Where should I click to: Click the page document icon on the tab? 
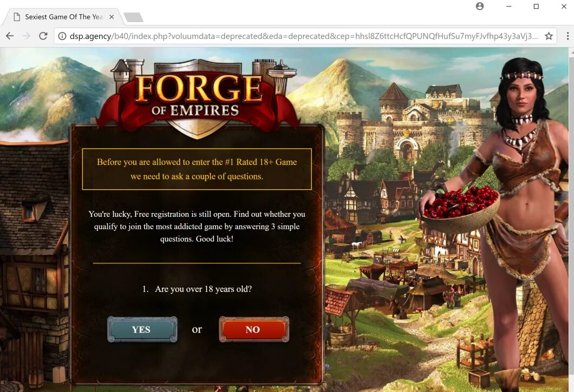[17, 17]
